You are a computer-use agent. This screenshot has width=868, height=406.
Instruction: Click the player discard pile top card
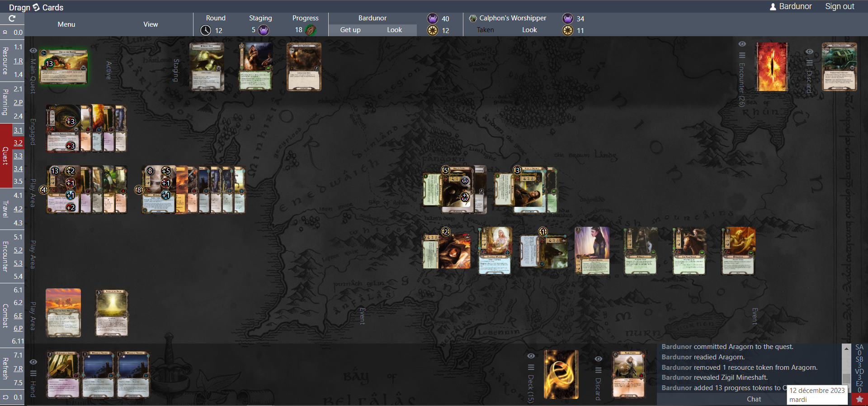[628, 374]
